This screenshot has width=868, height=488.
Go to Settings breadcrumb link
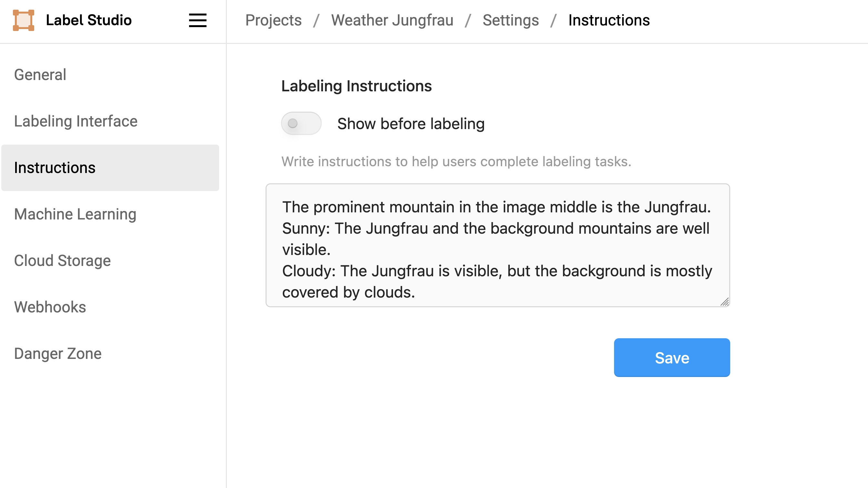510,20
